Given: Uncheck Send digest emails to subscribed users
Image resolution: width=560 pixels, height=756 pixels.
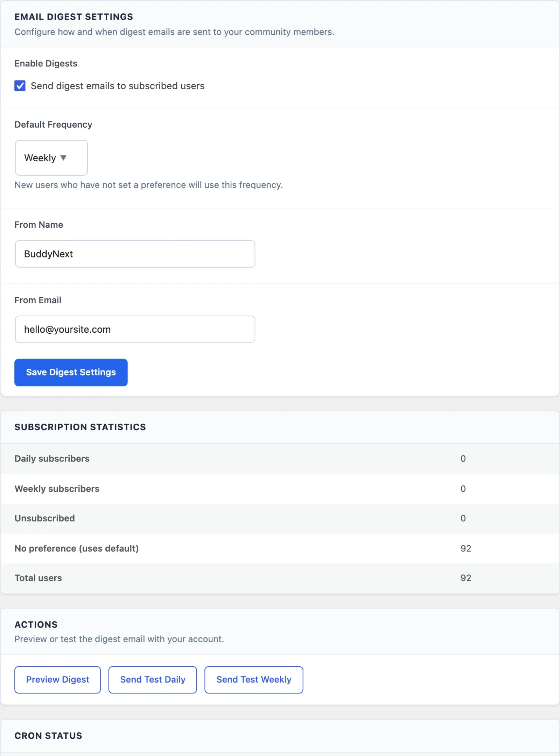Looking at the screenshot, I should click(x=20, y=86).
